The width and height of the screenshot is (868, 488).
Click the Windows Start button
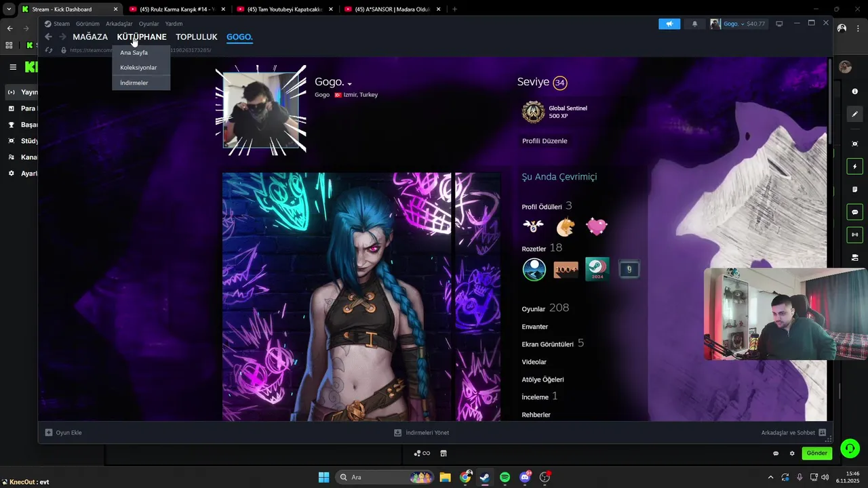coord(324,477)
